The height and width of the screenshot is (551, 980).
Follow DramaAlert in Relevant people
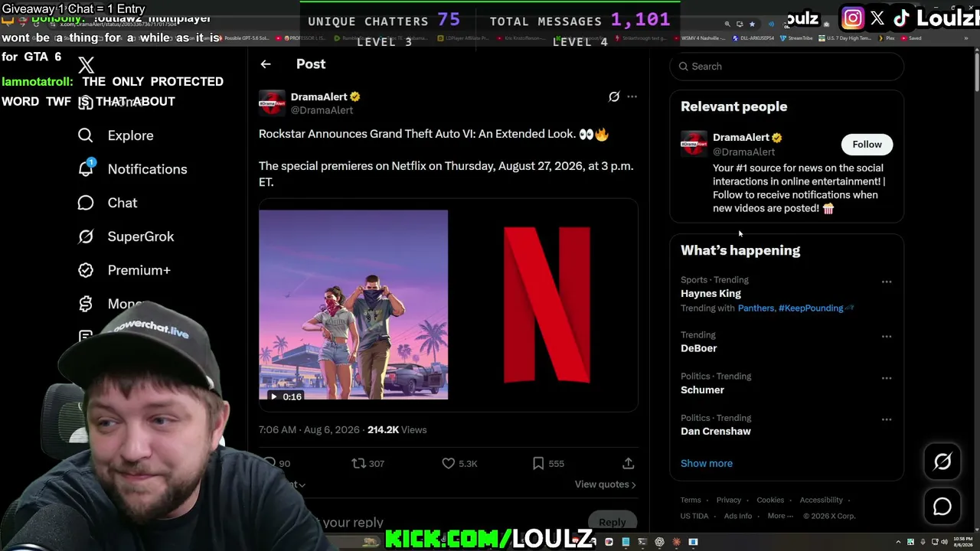pyautogui.click(x=867, y=144)
